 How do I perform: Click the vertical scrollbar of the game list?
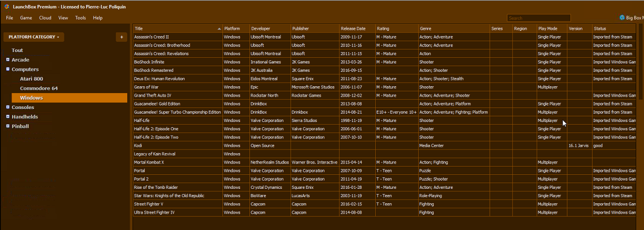(x=641, y=62)
